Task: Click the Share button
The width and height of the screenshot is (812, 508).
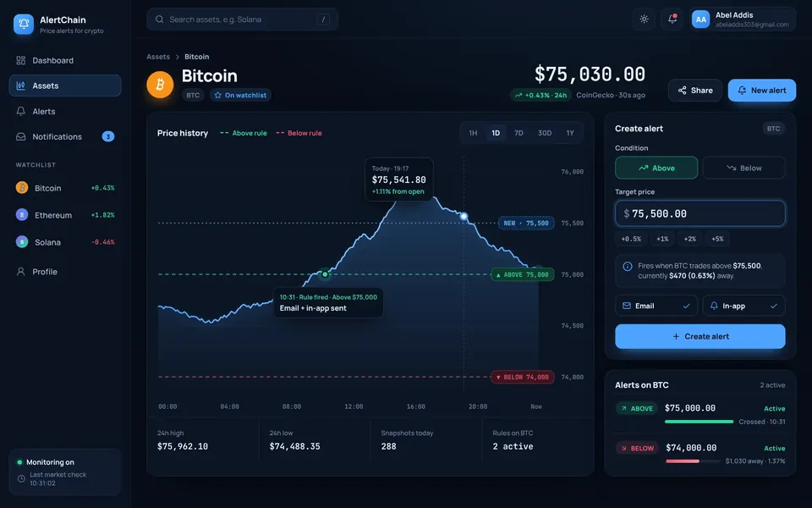Action: tap(695, 91)
